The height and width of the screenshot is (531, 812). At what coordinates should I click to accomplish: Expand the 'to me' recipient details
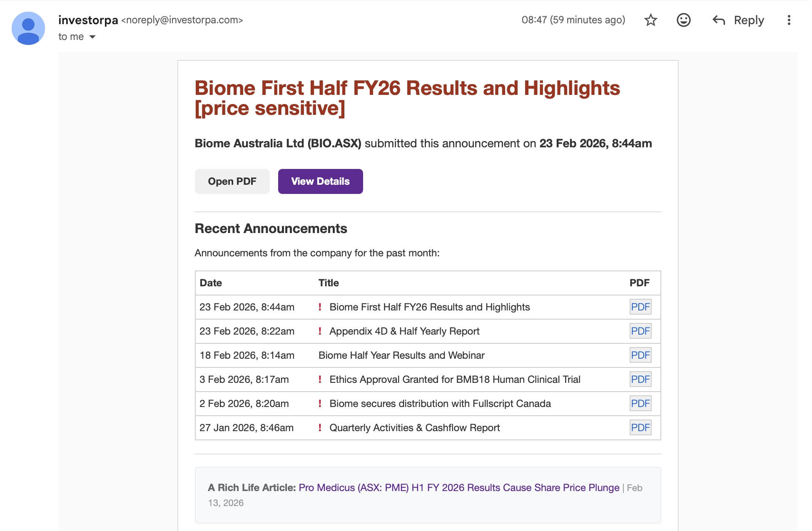point(70,36)
